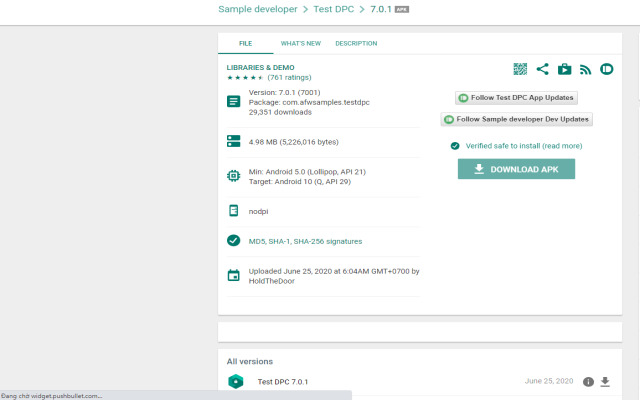Click the nodpi text
Viewport: 640px width, 400px height.
tap(258, 211)
